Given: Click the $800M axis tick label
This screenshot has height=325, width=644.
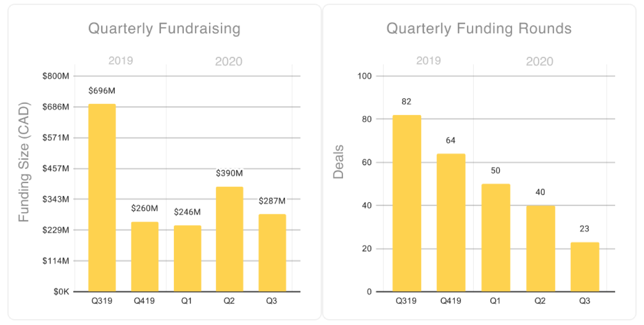Looking at the screenshot, I should tap(55, 76).
